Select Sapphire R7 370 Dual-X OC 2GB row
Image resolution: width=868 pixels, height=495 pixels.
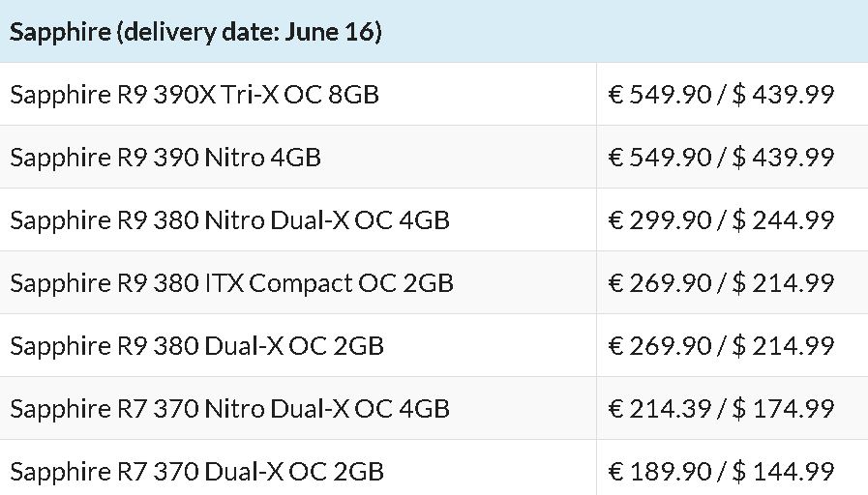click(434, 468)
